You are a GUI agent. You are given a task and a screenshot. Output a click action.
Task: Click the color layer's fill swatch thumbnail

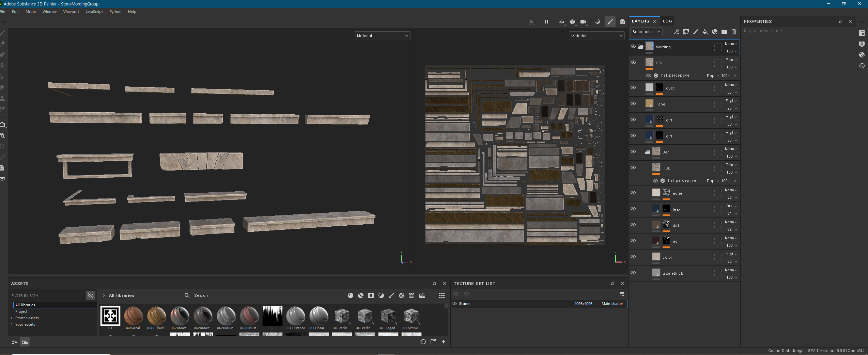point(656,257)
